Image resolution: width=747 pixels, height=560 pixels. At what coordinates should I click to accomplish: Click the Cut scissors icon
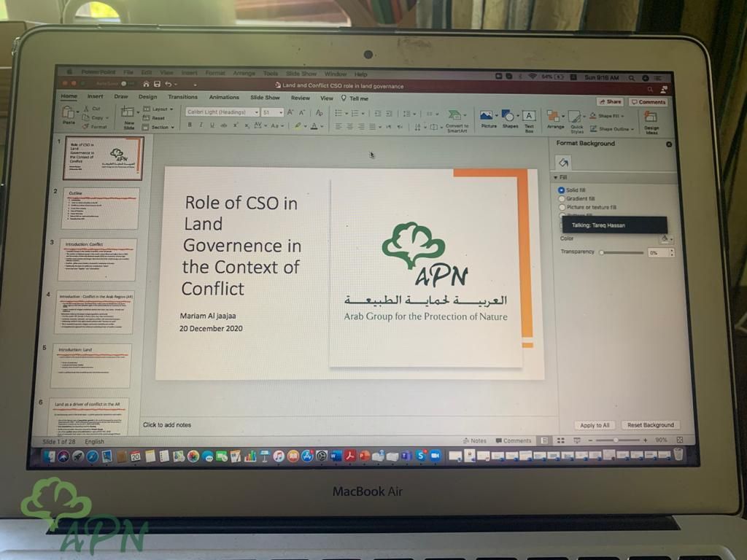pyautogui.click(x=86, y=109)
